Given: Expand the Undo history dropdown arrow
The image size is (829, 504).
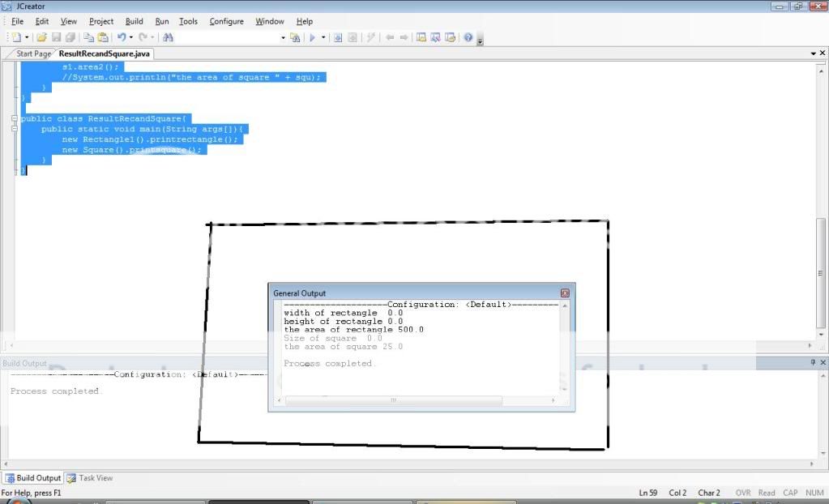Looking at the screenshot, I should [x=131, y=37].
